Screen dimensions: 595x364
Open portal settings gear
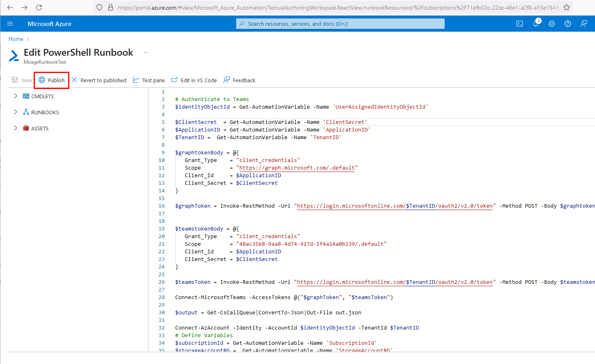point(552,24)
